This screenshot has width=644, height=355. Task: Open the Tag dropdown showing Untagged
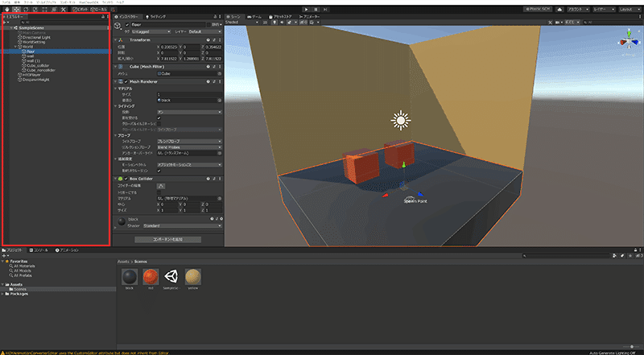pyautogui.click(x=151, y=31)
